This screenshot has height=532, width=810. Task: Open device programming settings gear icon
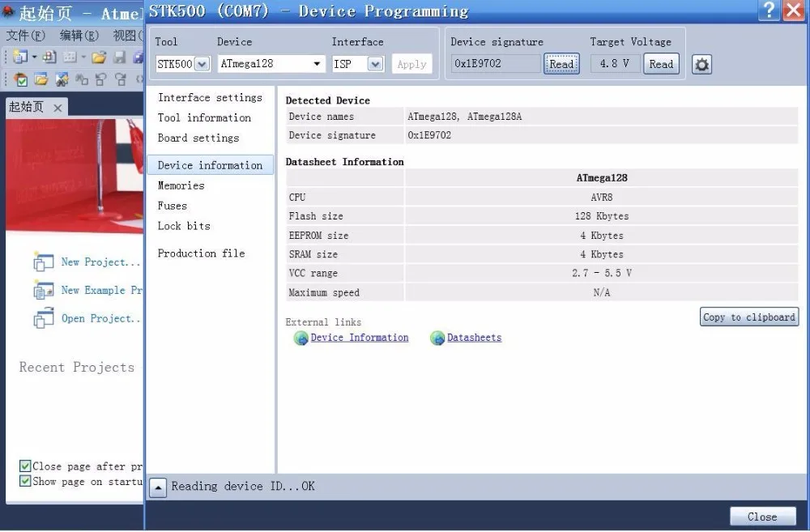pyautogui.click(x=701, y=65)
